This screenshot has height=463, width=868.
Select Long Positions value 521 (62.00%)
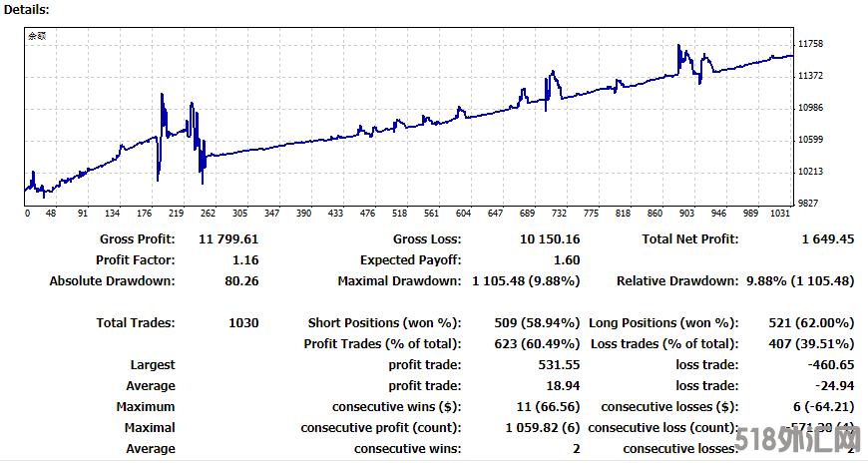[811, 323]
